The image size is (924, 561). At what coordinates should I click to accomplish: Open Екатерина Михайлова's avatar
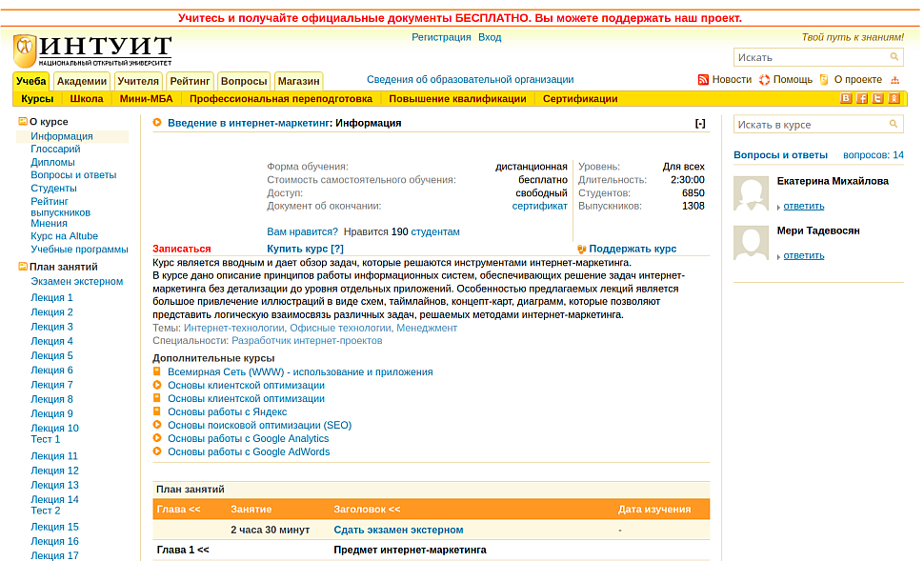click(751, 193)
